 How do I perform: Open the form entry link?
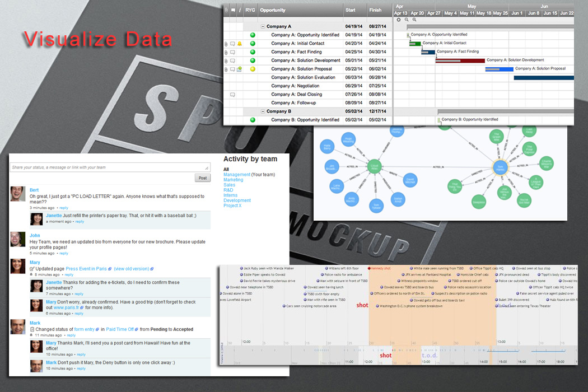85,329
